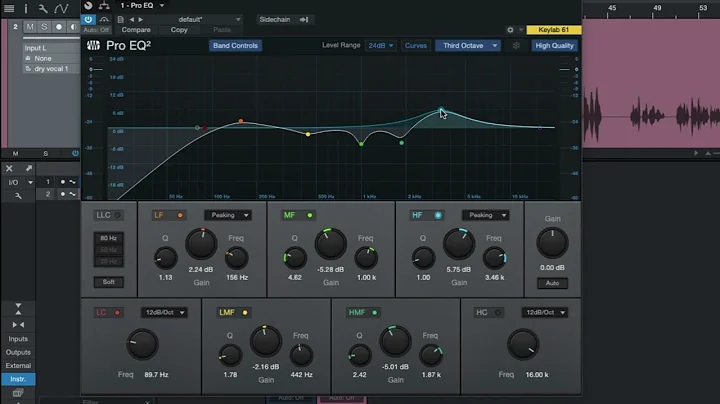Switch to the Outputs tab

tap(18, 352)
